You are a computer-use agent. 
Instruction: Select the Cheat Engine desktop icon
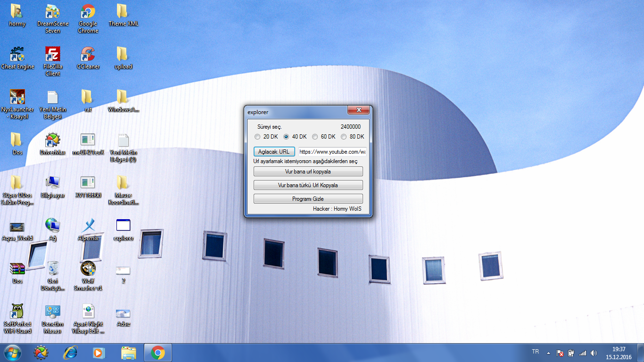(x=17, y=58)
